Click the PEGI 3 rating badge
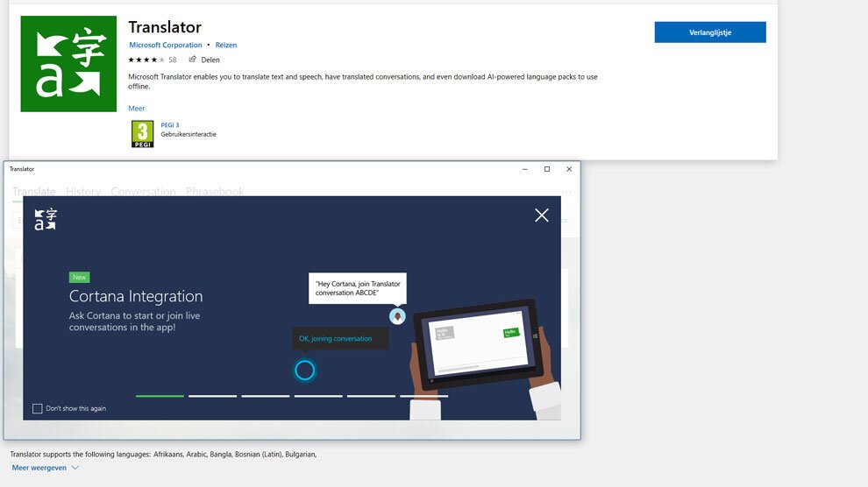 pyautogui.click(x=142, y=134)
